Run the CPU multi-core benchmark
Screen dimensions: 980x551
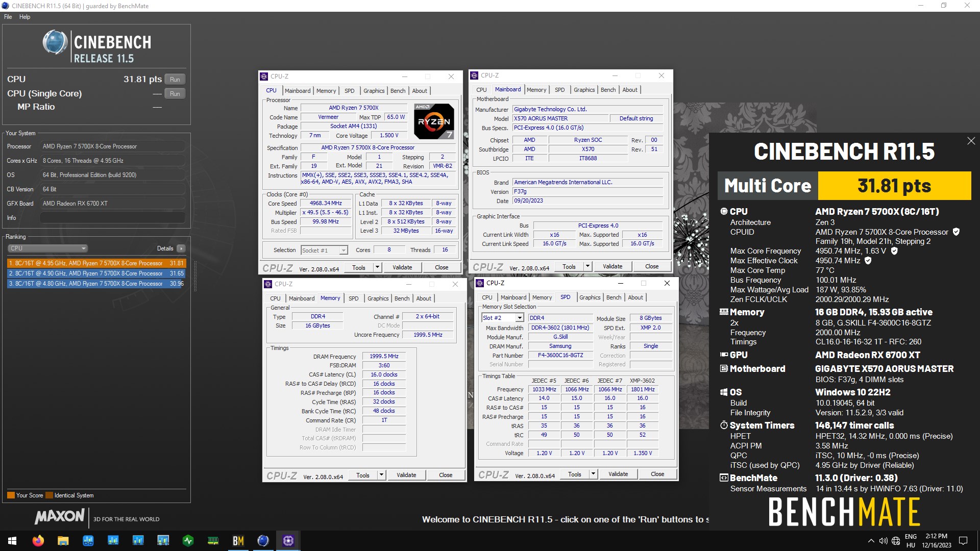[x=175, y=80]
